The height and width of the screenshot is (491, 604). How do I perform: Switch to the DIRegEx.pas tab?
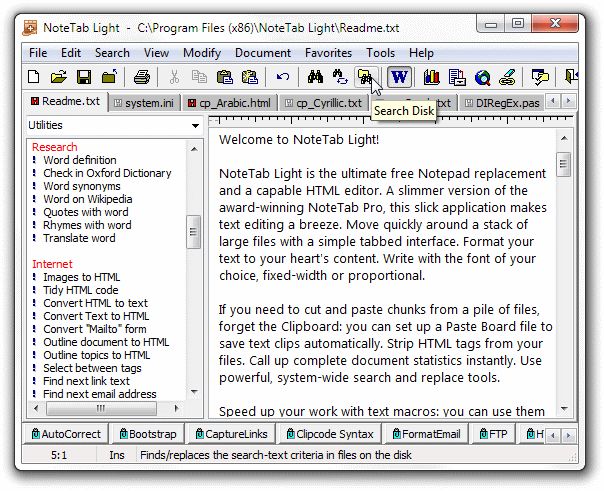(x=502, y=103)
